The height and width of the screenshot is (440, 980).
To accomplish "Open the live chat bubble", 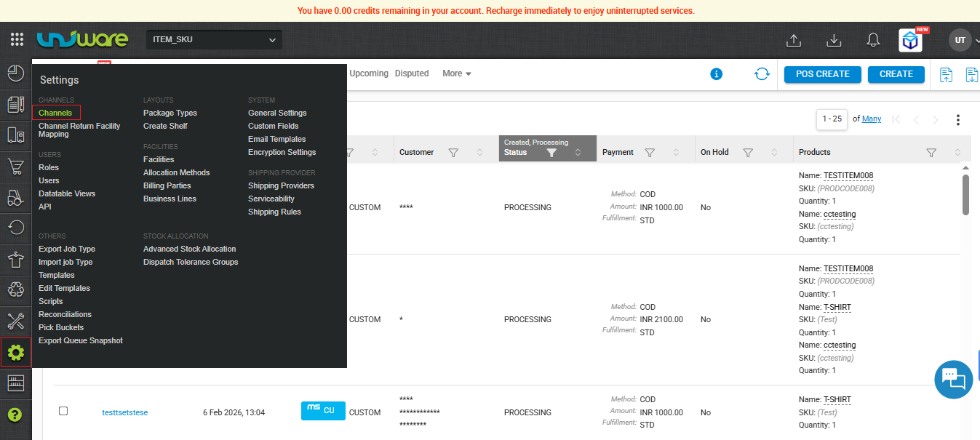I will [953, 379].
